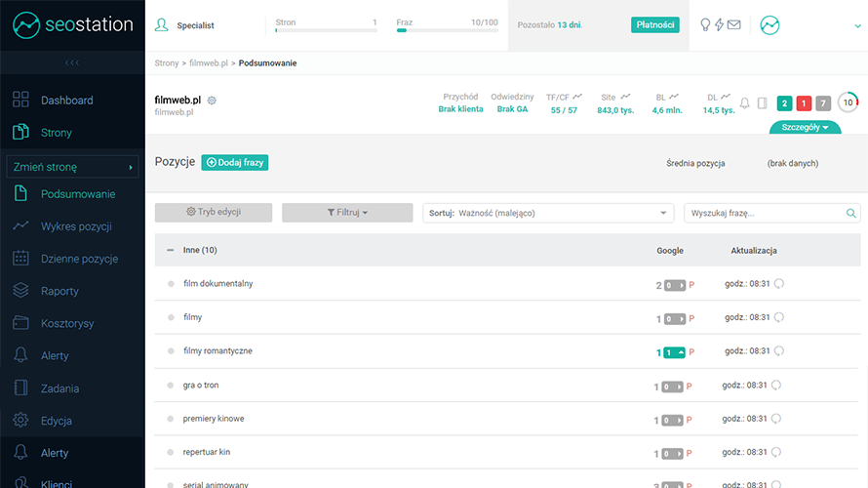Click the red badge showing 1
868x488 pixels.
[x=804, y=103]
